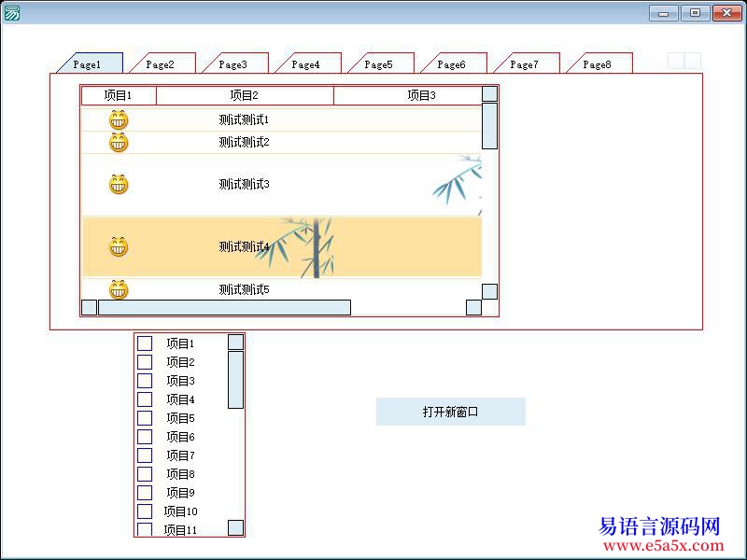Open the Page5 tab
The image size is (747, 560).
pyautogui.click(x=379, y=64)
